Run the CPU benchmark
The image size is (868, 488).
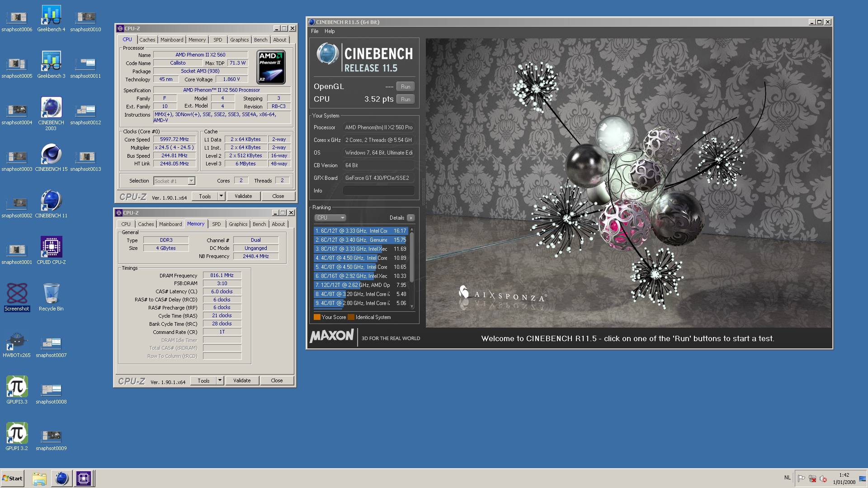point(406,99)
